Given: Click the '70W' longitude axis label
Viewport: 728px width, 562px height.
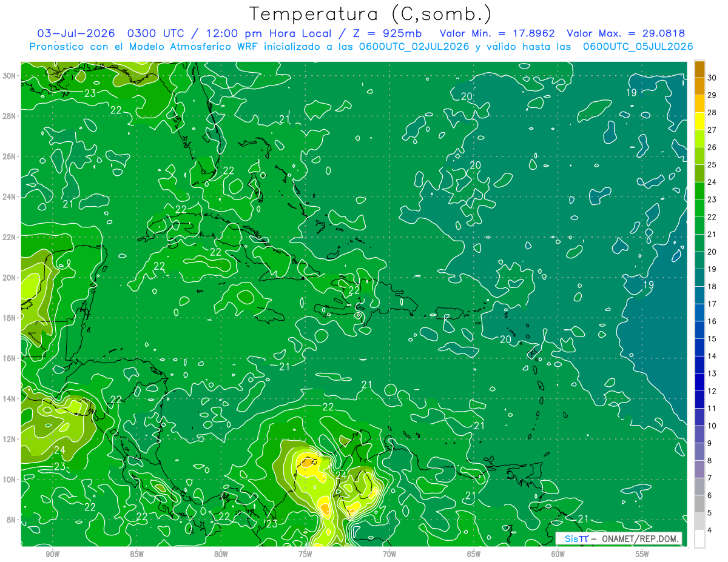Looking at the screenshot, I should pyautogui.click(x=389, y=555).
